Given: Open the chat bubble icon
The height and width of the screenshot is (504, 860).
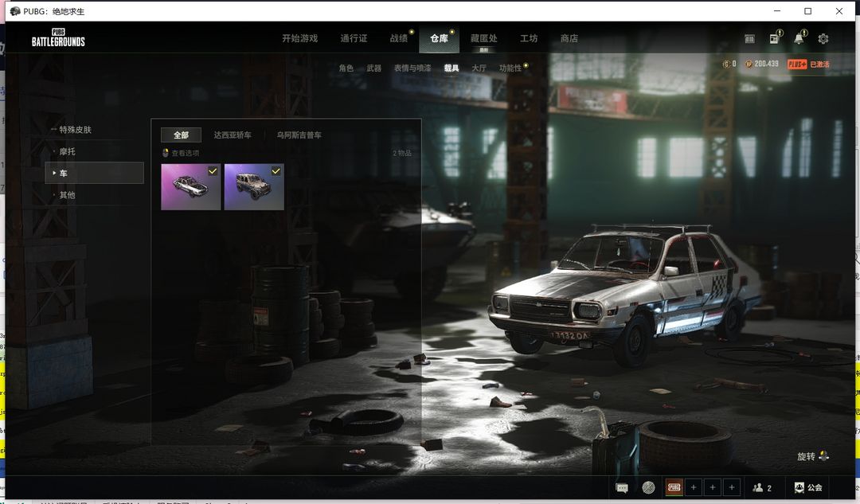Looking at the screenshot, I should [x=622, y=487].
